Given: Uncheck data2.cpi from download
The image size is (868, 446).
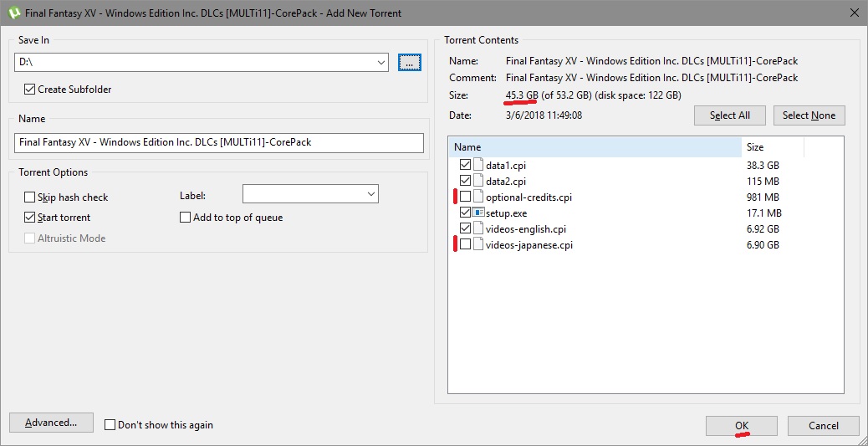Looking at the screenshot, I should (x=465, y=181).
